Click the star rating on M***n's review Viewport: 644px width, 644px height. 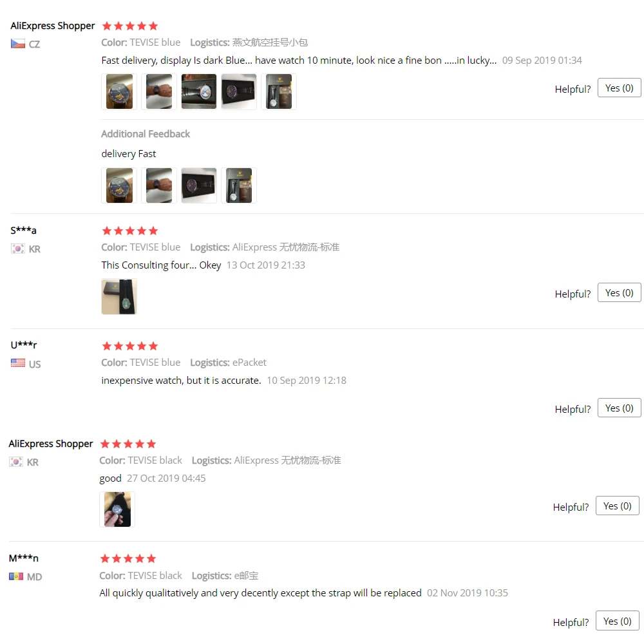click(128, 558)
